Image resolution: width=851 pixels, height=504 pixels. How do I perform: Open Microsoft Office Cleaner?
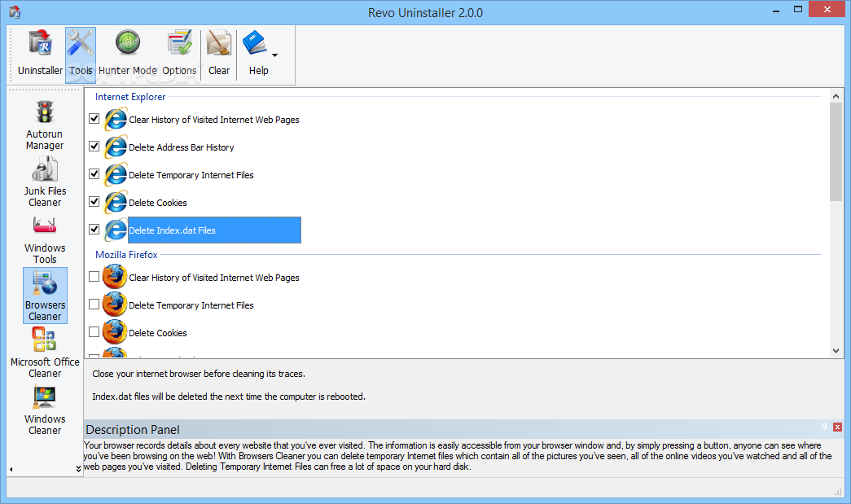coord(45,353)
